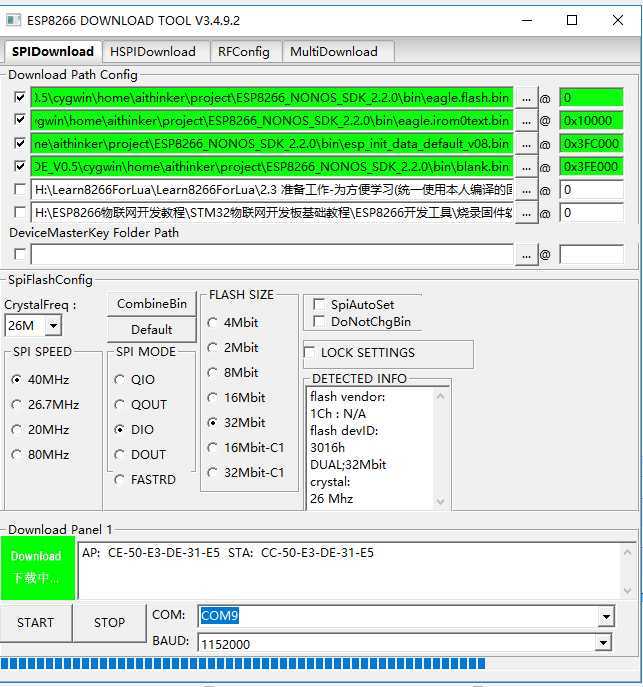Open the CrystalFreq 26M dropdown

pyautogui.click(x=53, y=326)
